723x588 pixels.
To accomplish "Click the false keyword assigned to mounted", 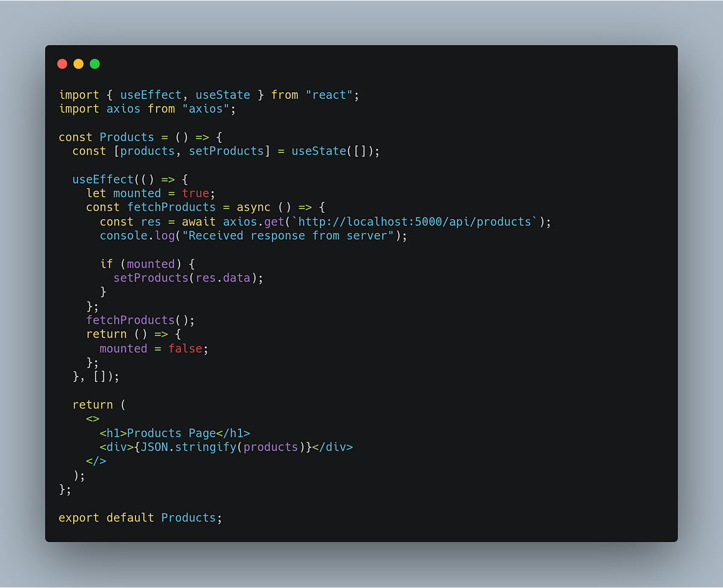I will (x=186, y=348).
